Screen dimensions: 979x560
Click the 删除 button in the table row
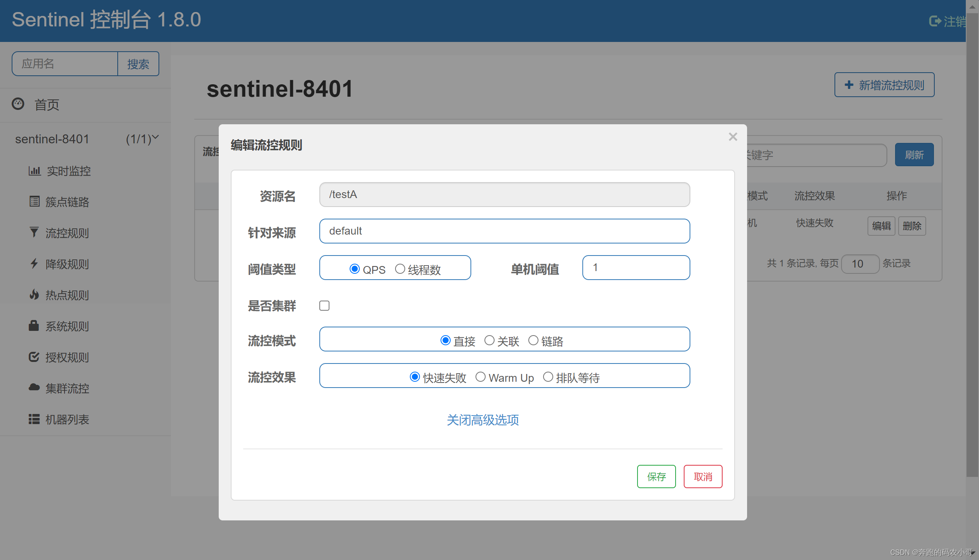[x=912, y=226]
